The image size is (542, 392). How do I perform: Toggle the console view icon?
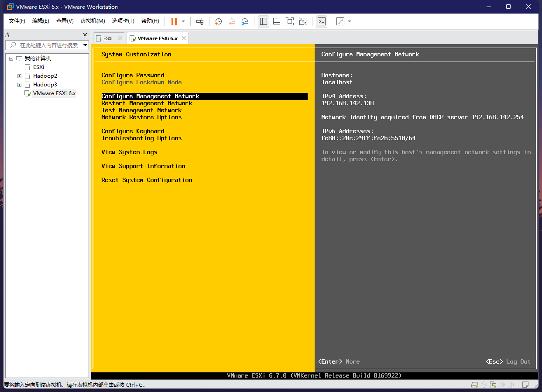pyautogui.click(x=322, y=21)
